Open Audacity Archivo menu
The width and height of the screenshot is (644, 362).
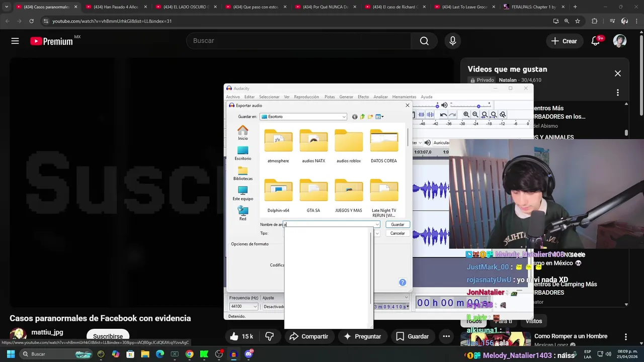(x=233, y=97)
